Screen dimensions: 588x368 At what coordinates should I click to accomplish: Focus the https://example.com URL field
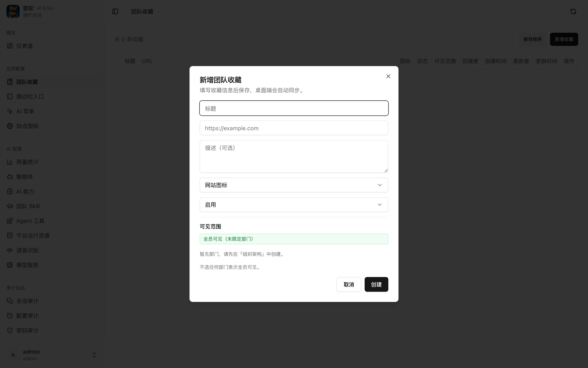pos(294,128)
